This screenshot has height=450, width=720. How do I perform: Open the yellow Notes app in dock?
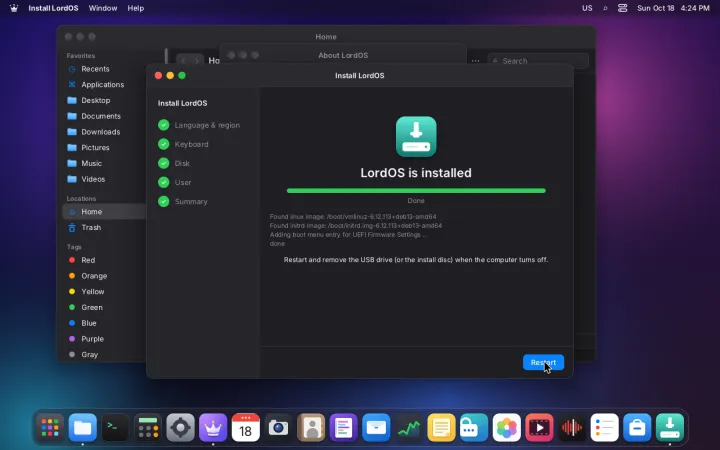[x=441, y=428]
